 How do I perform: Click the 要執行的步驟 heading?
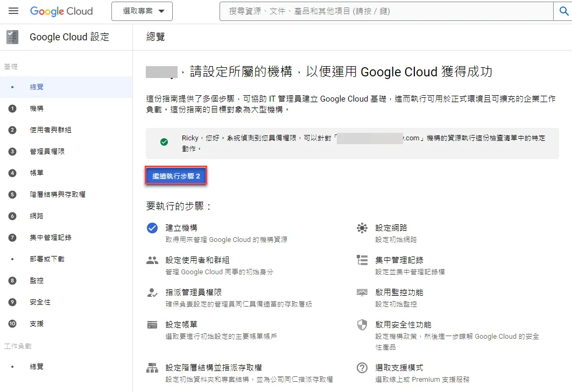tap(179, 206)
